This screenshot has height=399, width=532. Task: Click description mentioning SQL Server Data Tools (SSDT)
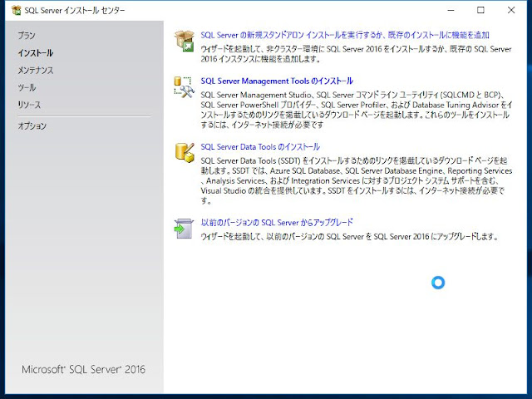point(357,181)
